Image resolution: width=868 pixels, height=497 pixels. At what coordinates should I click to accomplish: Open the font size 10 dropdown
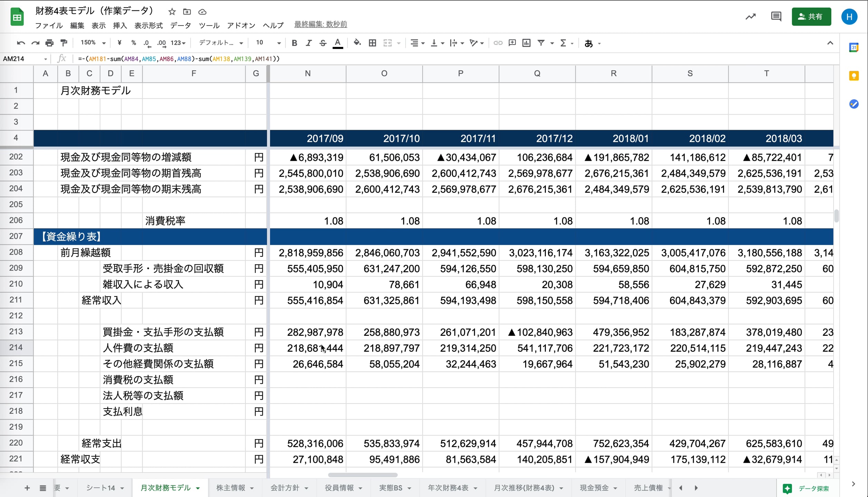click(x=268, y=43)
